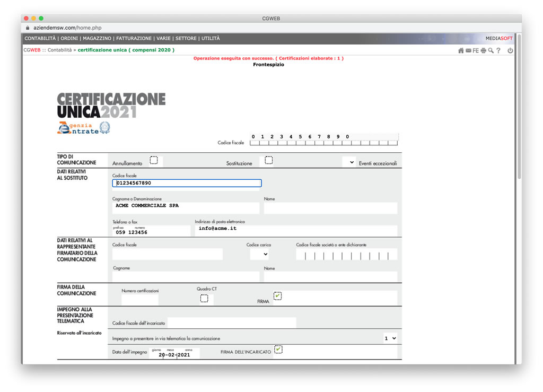Open the search magnifier icon

[x=491, y=50]
